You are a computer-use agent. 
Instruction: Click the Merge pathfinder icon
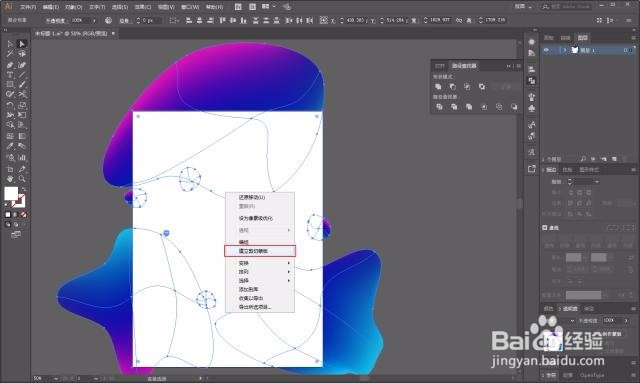pos(469,107)
